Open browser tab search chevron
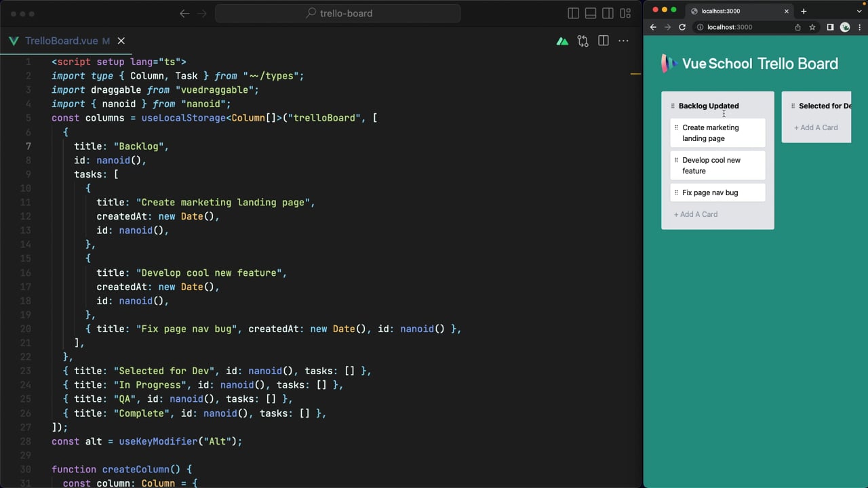 [859, 11]
